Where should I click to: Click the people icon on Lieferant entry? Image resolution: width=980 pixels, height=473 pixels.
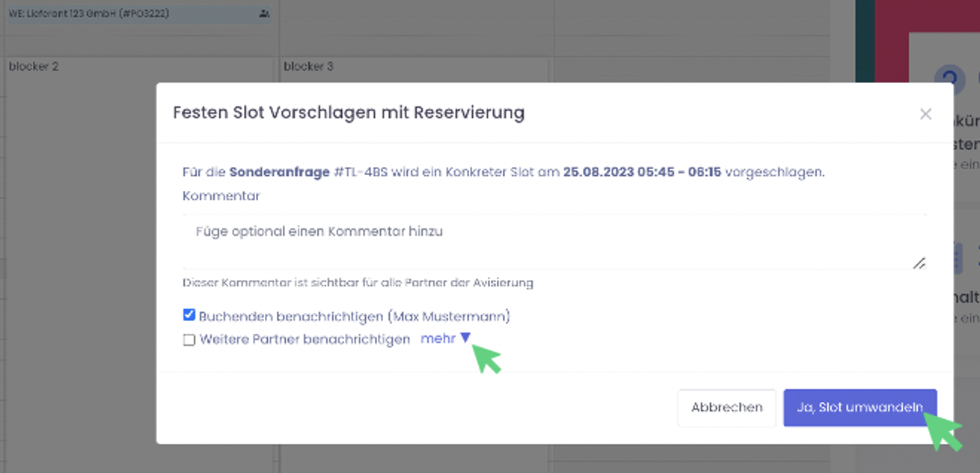[x=263, y=13]
